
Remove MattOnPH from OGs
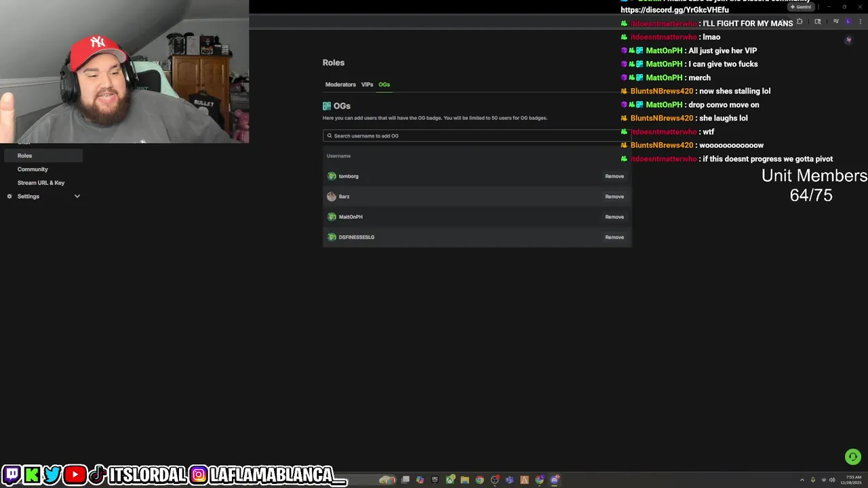614,217
